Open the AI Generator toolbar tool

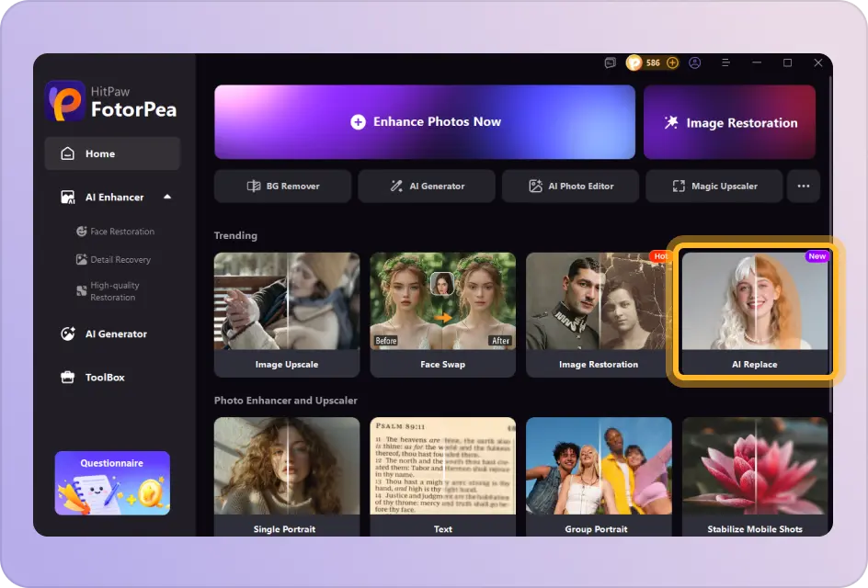[426, 186]
